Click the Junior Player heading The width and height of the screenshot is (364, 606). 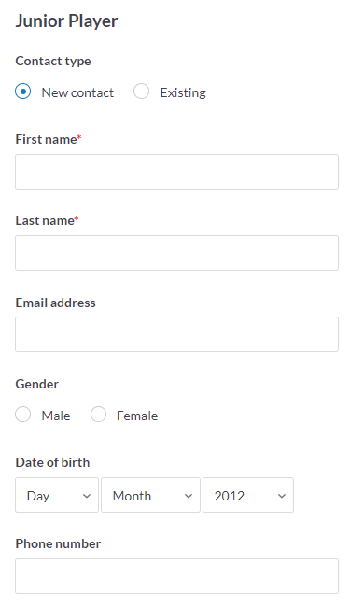point(66,21)
